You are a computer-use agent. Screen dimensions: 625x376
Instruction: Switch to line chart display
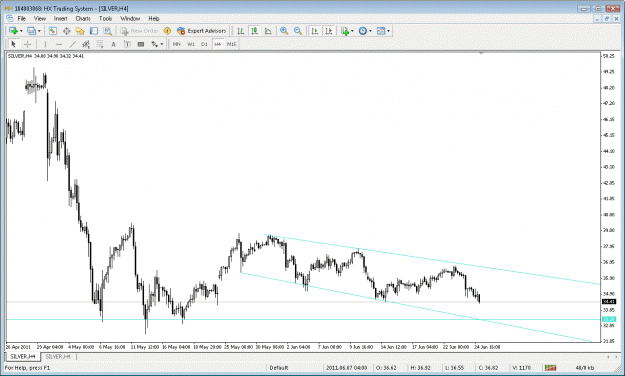268,31
